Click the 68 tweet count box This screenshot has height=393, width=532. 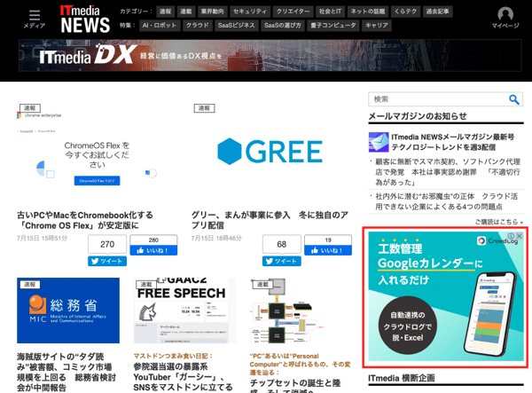[282, 244]
